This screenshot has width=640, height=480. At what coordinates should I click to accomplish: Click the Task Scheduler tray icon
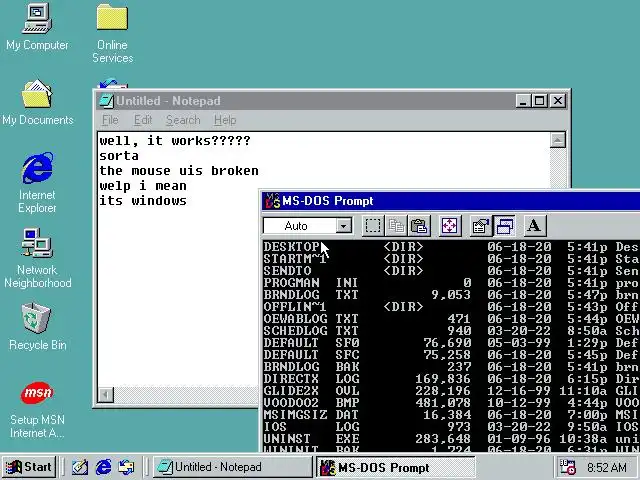(x=567, y=467)
